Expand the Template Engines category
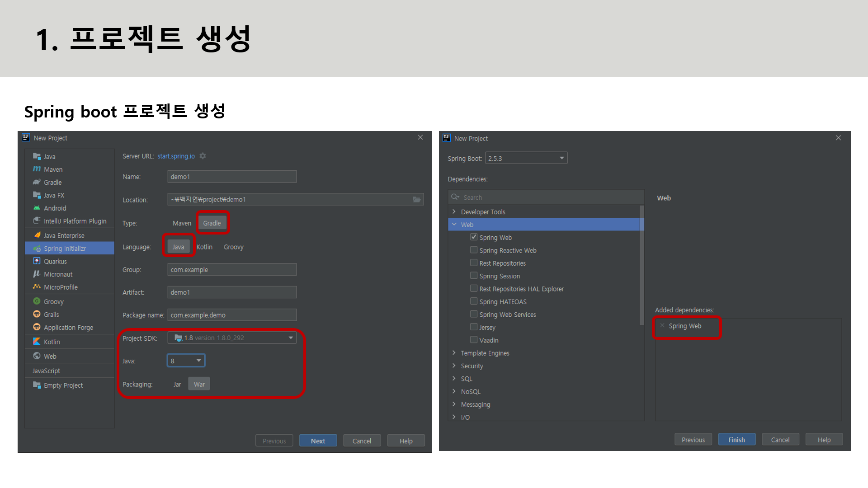The width and height of the screenshot is (868, 488). (454, 353)
